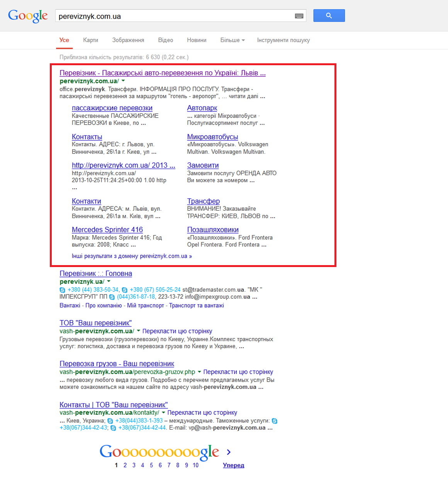
Task: Switch to the Новини tab
Action: coord(197,40)
